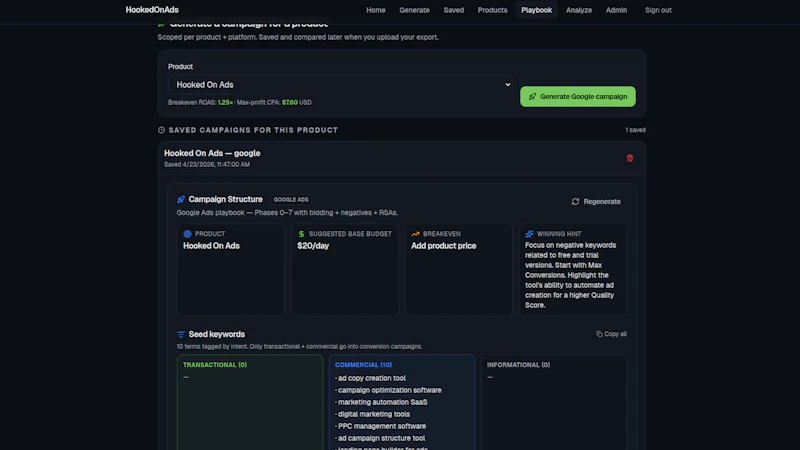Click the filter icon beside Seed keywords
This screenshot has width=800, height=450.
(x=181, y=334)
